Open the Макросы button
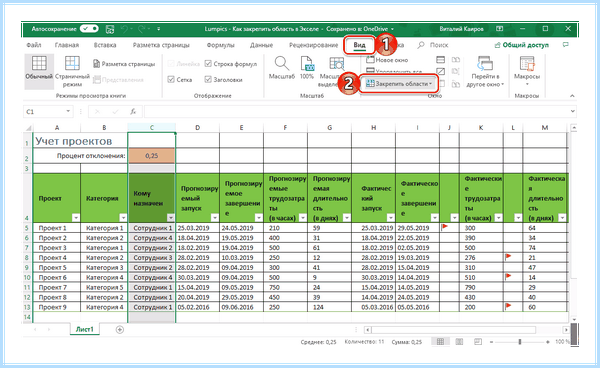The image size is (600, 368). (x=527, y=72)
